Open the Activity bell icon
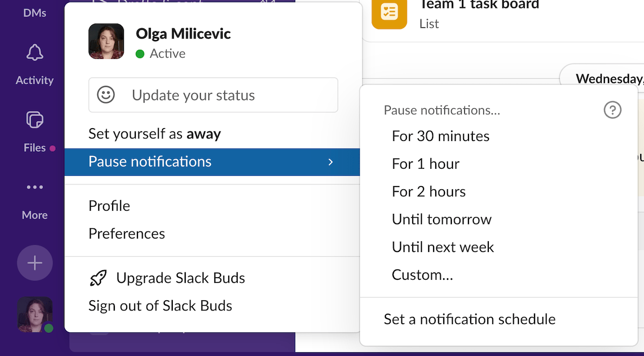Viewport: 644px width, 356px height. [35, 54]
